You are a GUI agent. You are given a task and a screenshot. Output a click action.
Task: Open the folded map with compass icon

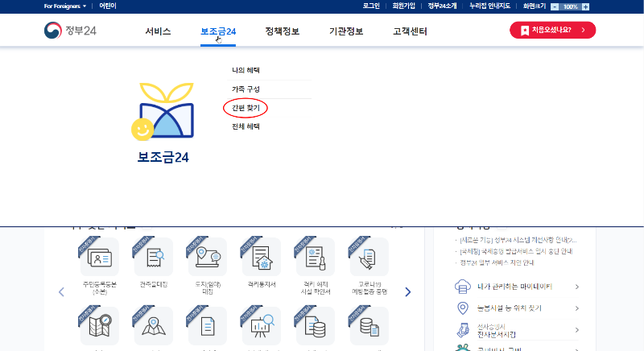pos(99,325)
